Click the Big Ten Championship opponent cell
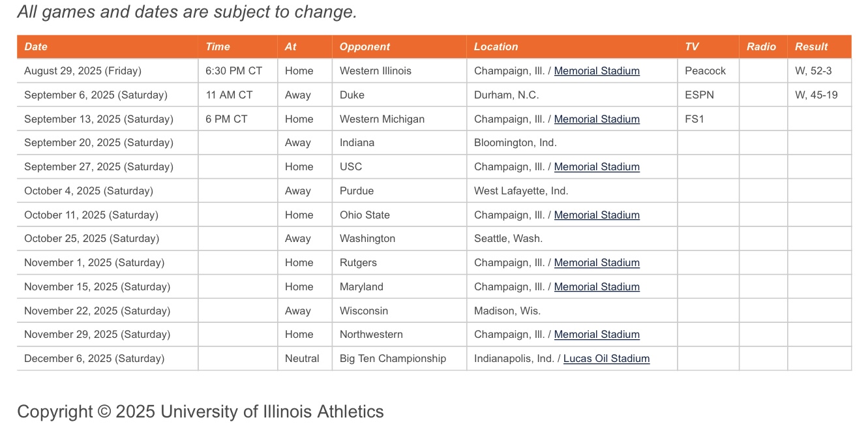The image size is (868, 424). tap(393, 359)
